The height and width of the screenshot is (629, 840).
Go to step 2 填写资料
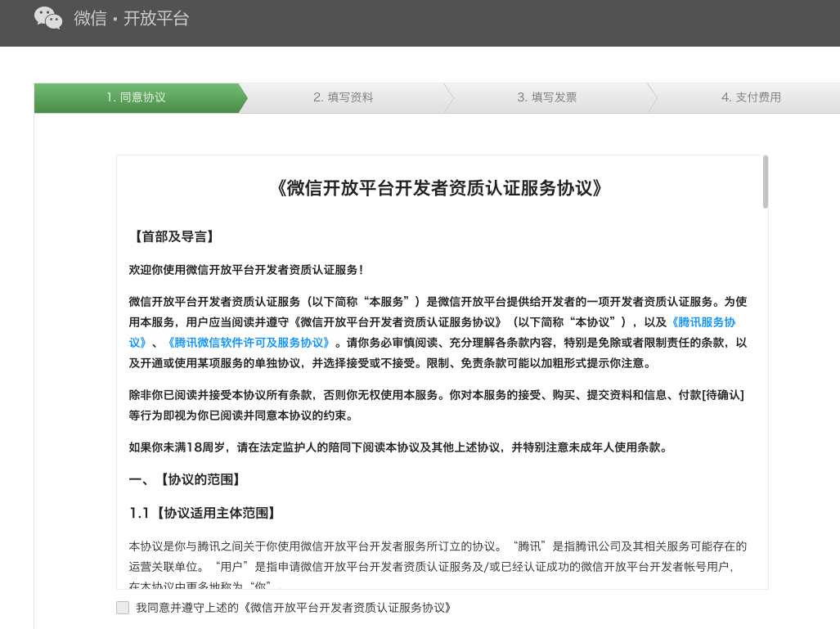tap(343, 97)
